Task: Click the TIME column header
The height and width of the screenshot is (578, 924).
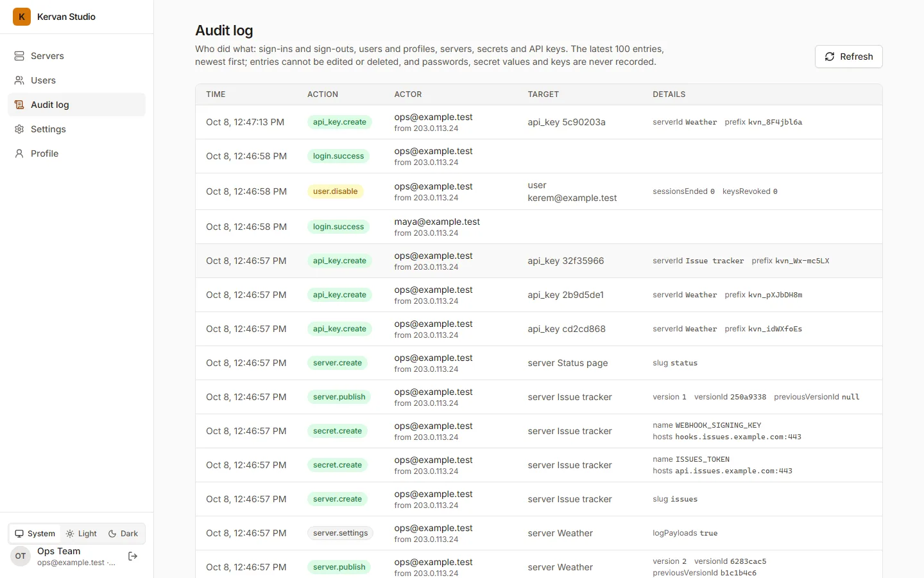Action: (x=216, y=94)
